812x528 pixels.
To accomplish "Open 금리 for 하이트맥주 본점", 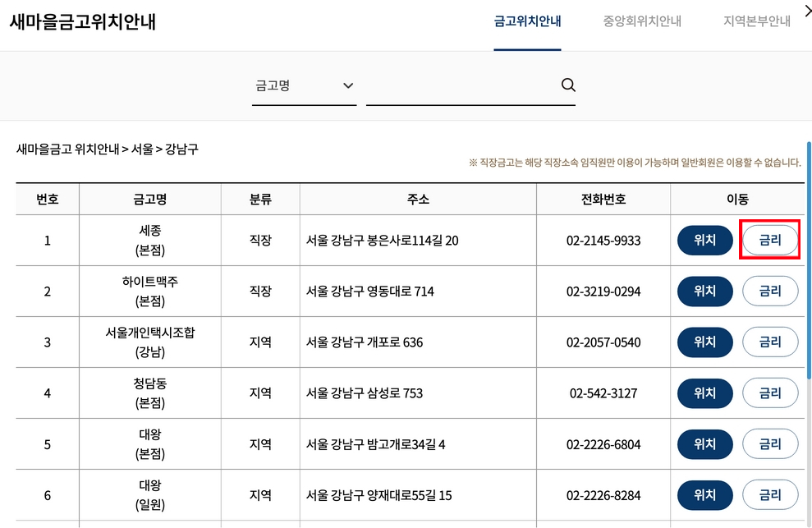I will (x=770, y=291).
